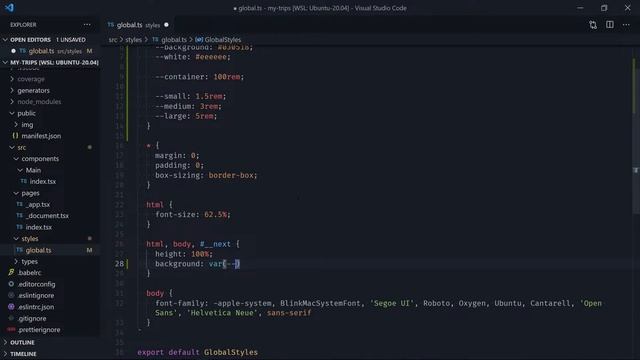This screenshot has height=360, width=640.
Task: Click the VS Code logo icon
Action: pyautogui.click(x=9, y=8)
